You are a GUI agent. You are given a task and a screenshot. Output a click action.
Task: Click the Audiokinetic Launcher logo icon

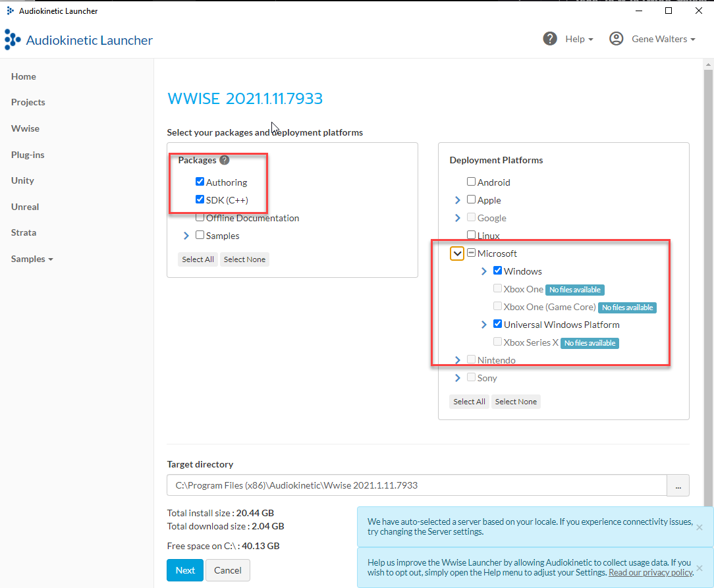tap(13, 40)
